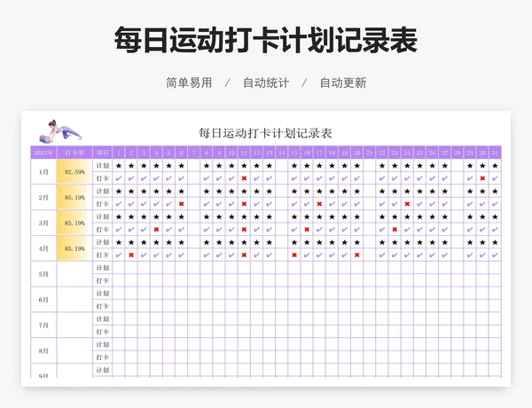This screenshot has height=408, width=532.
Task: Select the April plan star for day 31
Action: (x=495, y=242)
